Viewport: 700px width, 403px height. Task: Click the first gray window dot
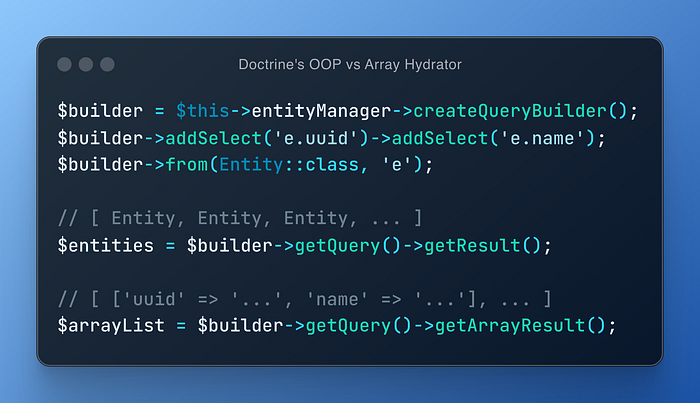64,64
